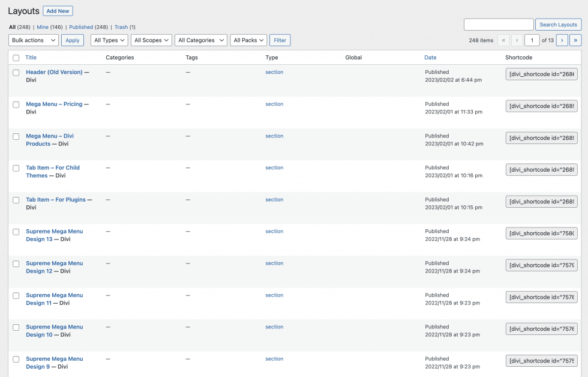The image size is (588, 377).
Task: Check the Header (Old Version) layout checkbox
Action: tap(16, 72)
